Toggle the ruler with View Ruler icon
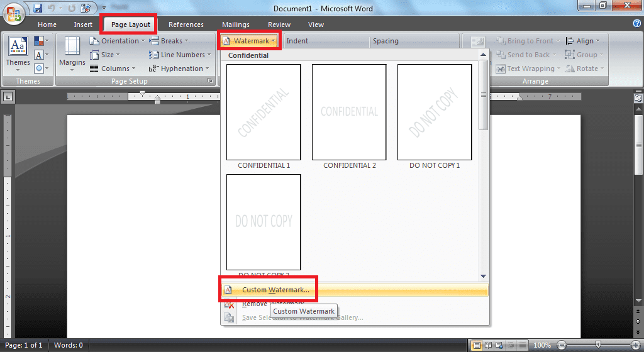This screenshot has width=644, height=352. (638, 98)
